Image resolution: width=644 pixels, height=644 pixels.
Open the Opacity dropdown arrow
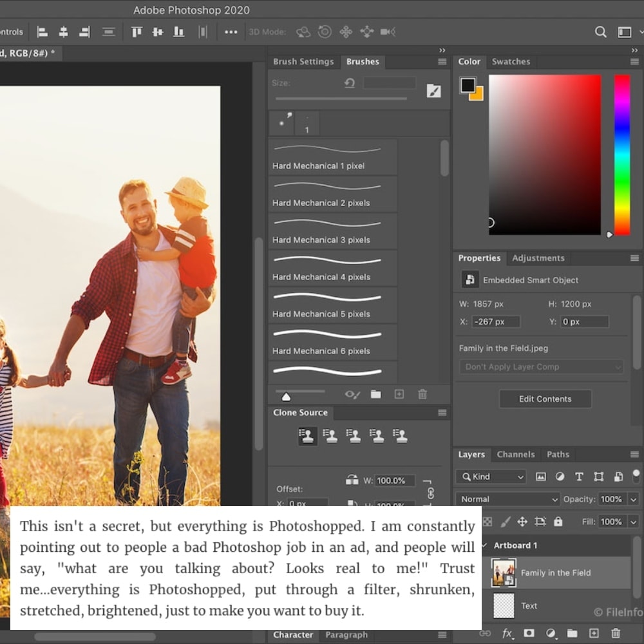633,499
